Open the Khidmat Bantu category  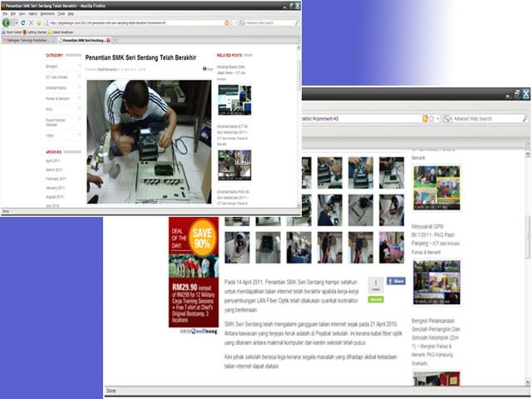56,88
